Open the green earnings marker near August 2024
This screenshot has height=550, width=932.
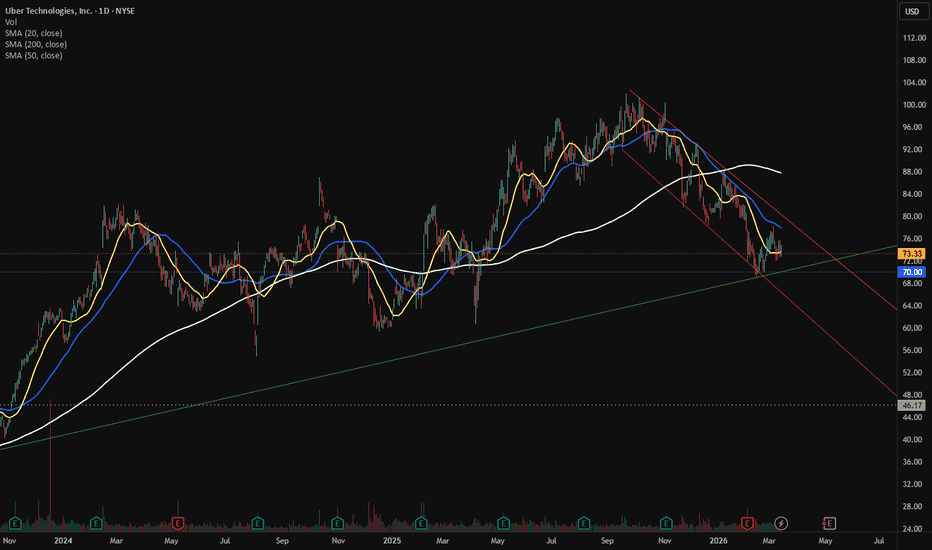pos(257,522)
